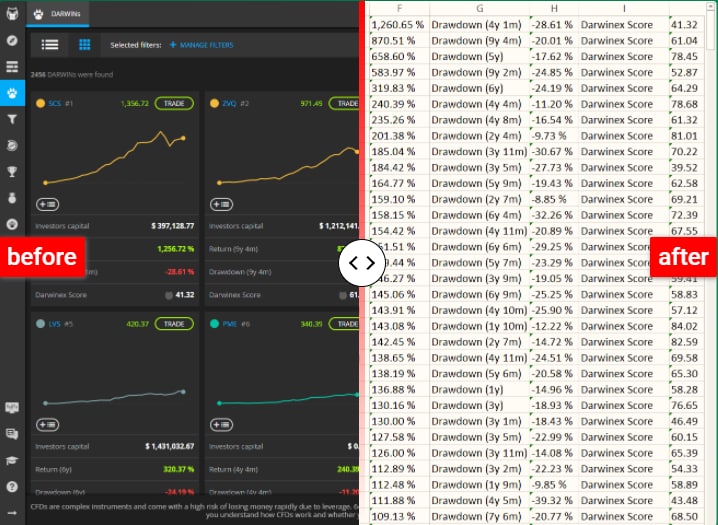This screenshot has width=718, height=525.
Task: Select cell with score 46.49
Action: pos(685,422)
